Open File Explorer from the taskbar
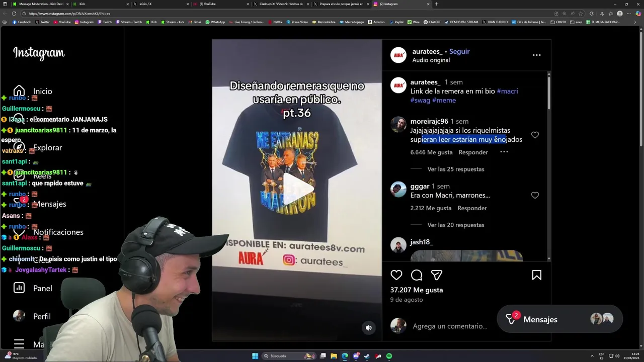The image size is (644, 362). click(x=334, y=356)
